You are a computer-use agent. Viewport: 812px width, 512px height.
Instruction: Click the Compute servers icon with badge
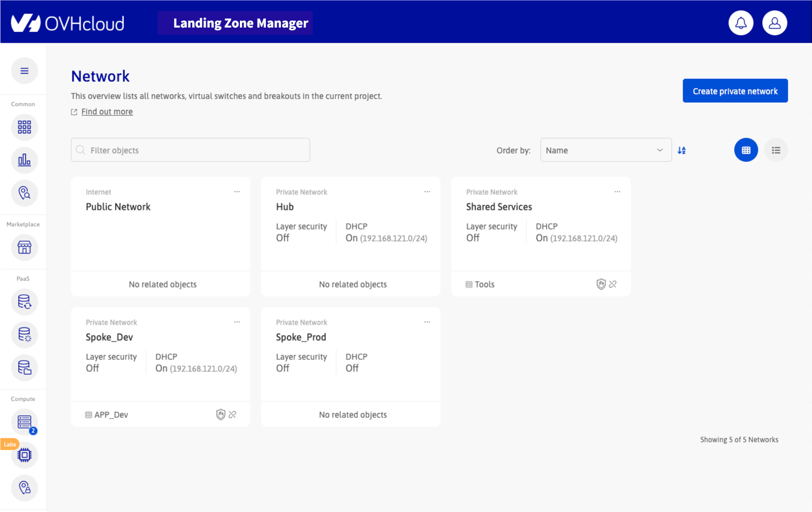click(24, 422)
